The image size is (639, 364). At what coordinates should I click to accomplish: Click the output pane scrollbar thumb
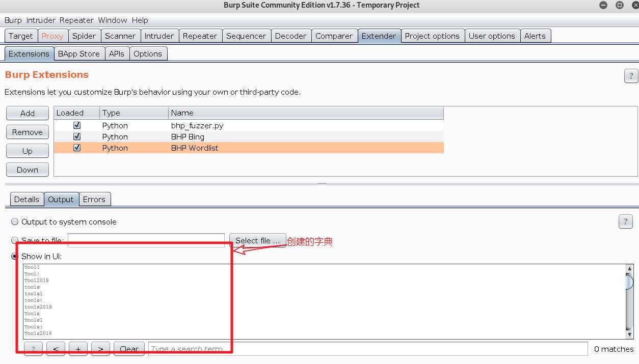point(629,282)
